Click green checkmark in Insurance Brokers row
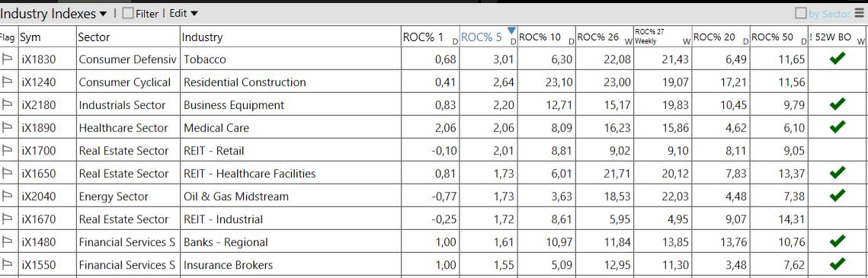 [837, 263]
